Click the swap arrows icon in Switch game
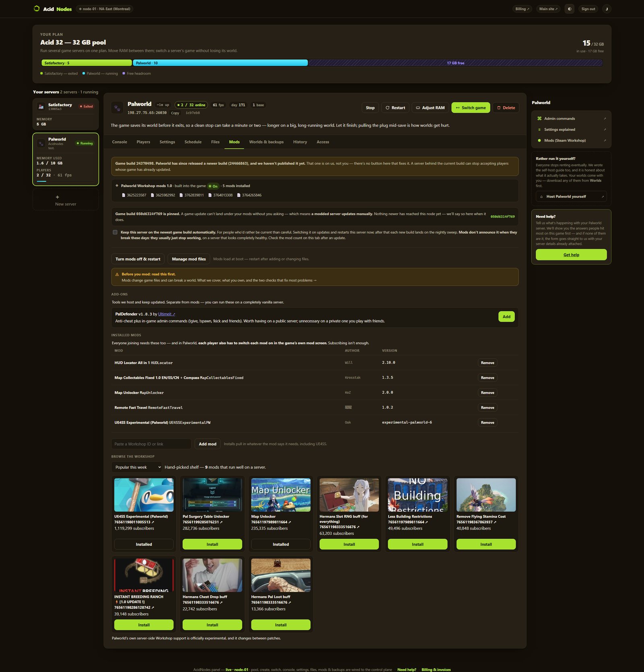 (458, 108)
